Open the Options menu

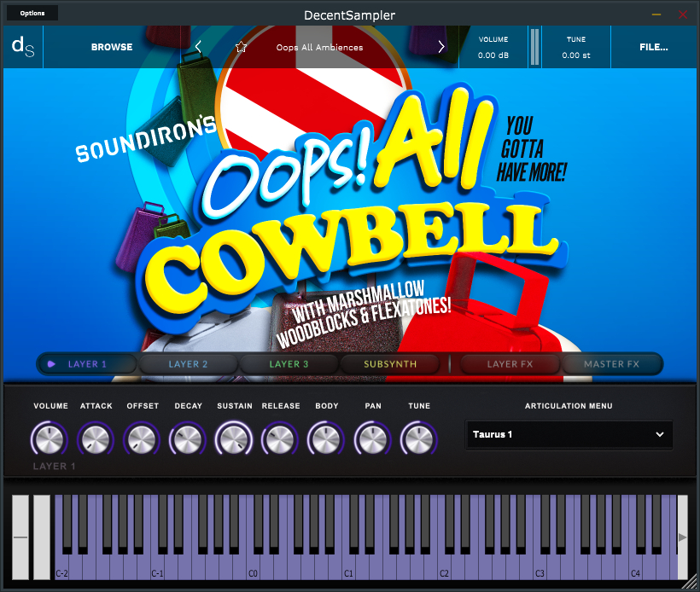32,13
